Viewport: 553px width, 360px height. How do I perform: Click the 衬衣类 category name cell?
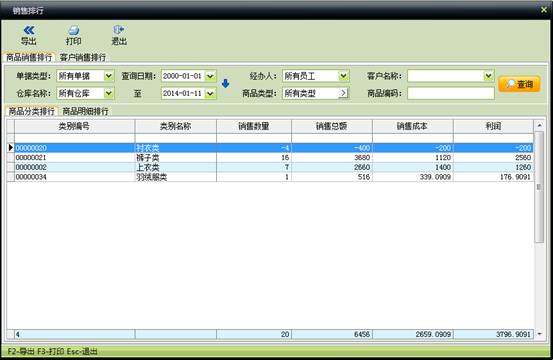click(x=176, y=148)
